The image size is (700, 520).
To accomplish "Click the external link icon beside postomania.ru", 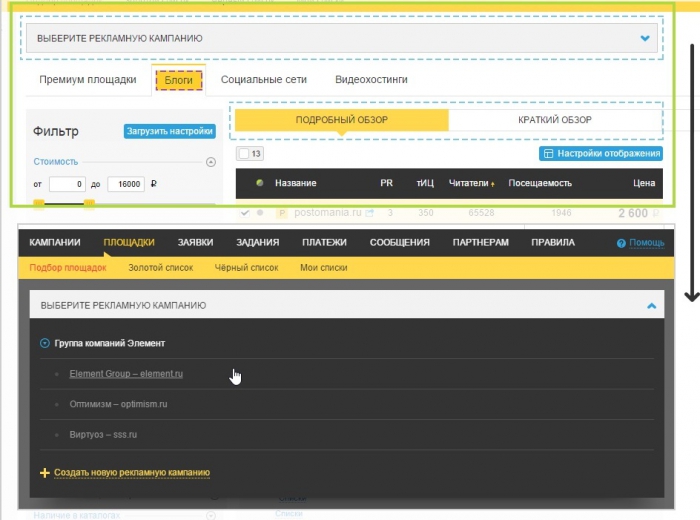I will pyautogui.click(x=369, y=213).
